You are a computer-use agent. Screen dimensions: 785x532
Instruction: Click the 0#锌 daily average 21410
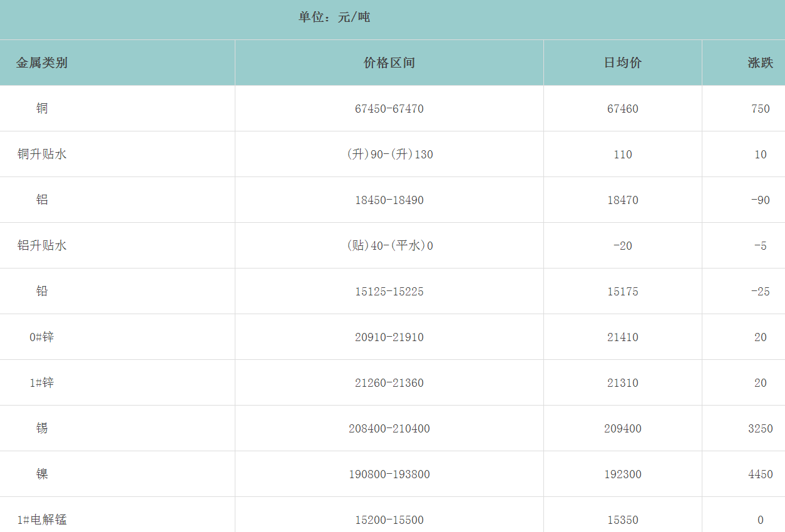tap(623, 337)
